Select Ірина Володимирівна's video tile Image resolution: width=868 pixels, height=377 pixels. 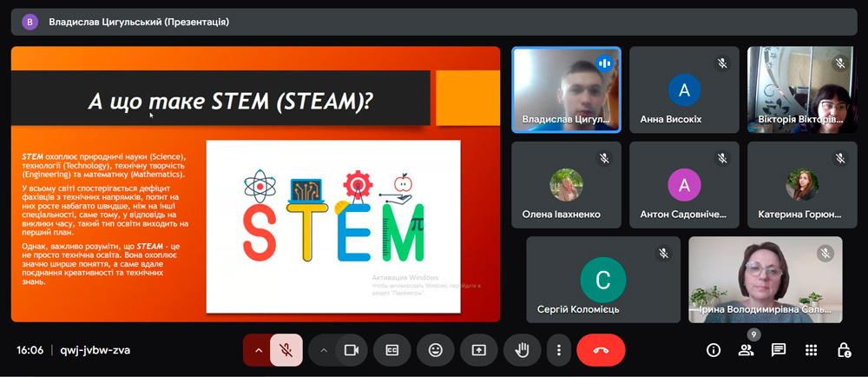(x=765, y=280)
